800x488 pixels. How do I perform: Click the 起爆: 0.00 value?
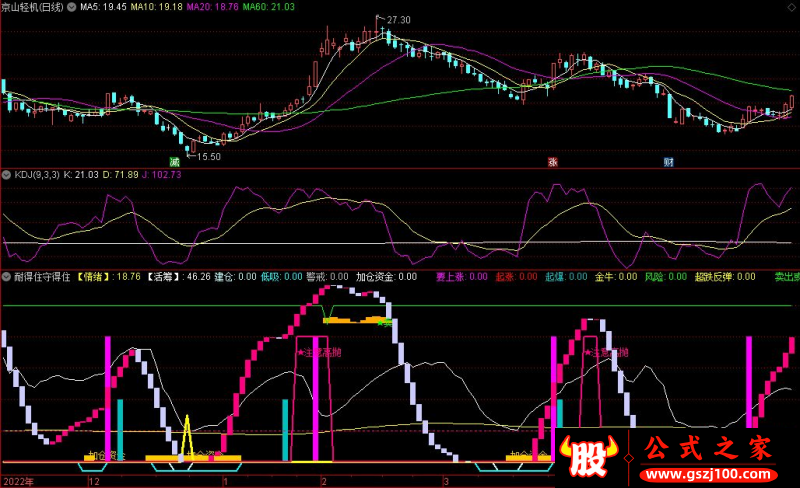[x=566, y=277]
